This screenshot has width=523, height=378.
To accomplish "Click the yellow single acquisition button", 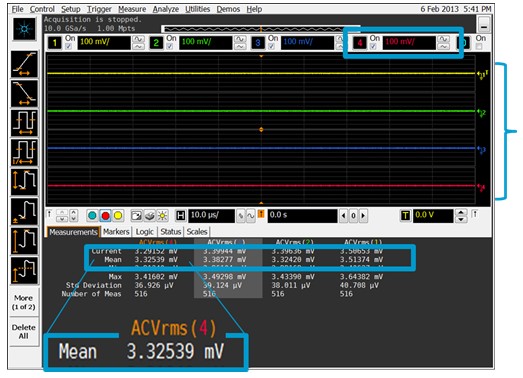I will (118, 216).
